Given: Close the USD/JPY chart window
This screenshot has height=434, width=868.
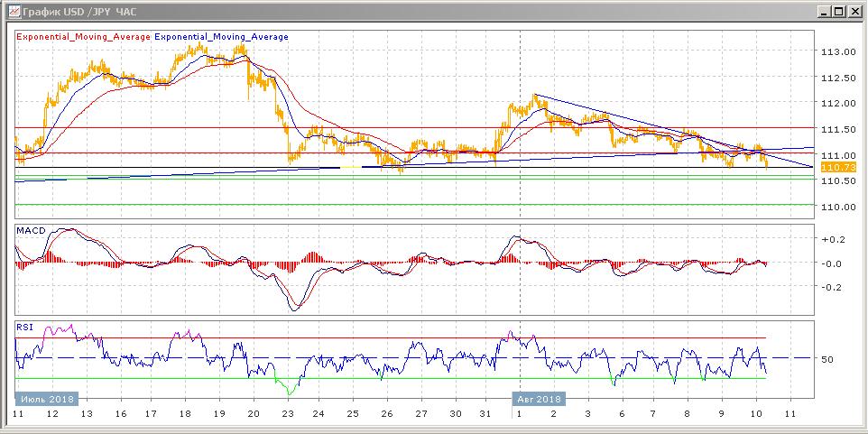Looking at the screenshot, I should coord(854,11).
